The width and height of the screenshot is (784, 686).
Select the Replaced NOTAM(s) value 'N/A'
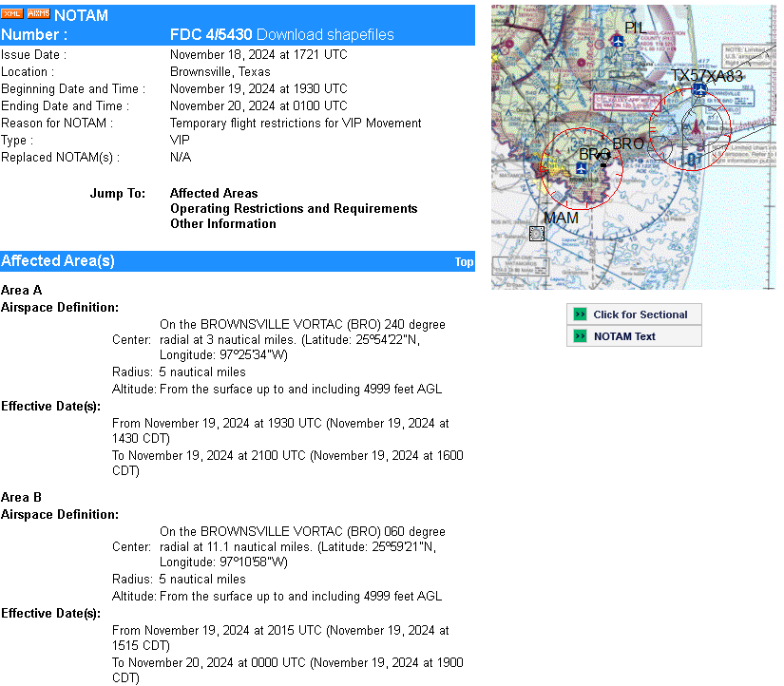point(181,157)
